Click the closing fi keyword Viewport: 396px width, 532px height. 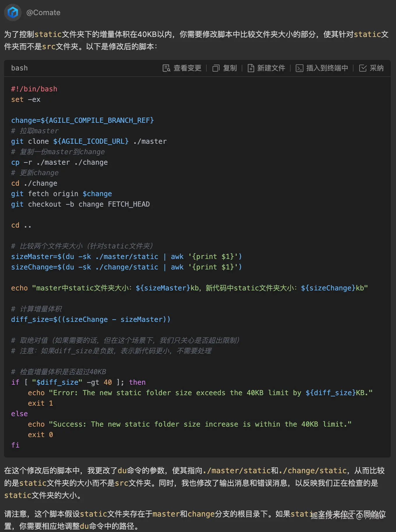point(15,445)
